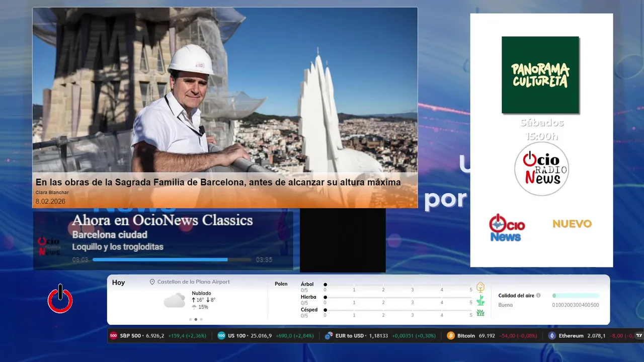This screenshot has width=644, height=362.
Task: Click the 15% precipitation value
Action: point(203,307)
